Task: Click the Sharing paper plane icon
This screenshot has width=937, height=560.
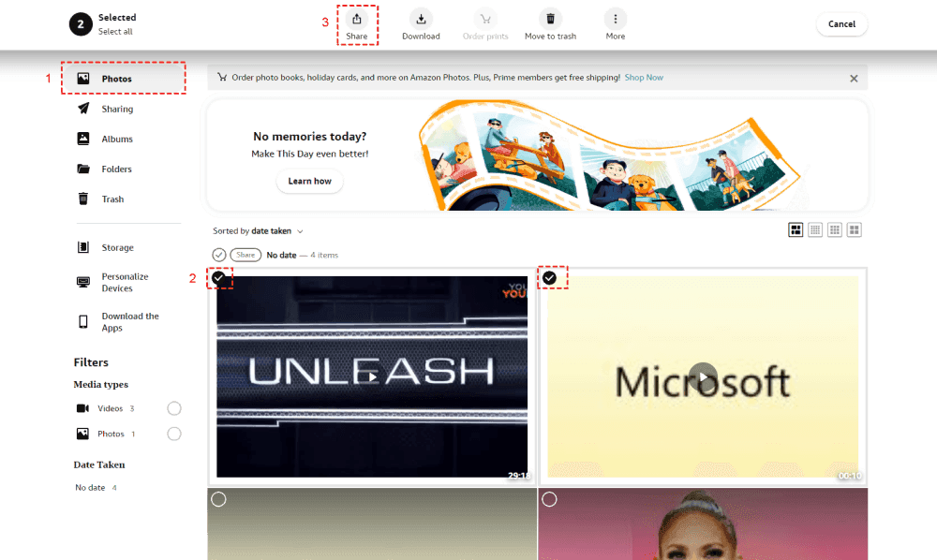Action: (83, 108)
